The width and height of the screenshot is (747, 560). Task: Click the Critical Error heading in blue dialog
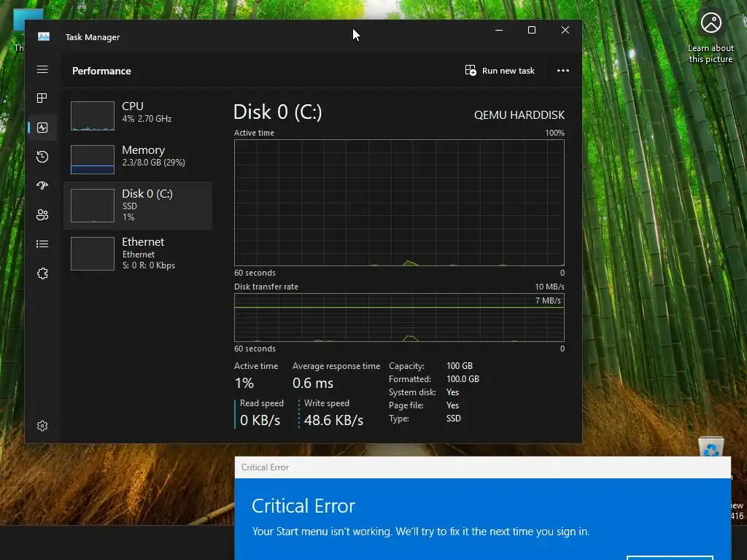303,506
